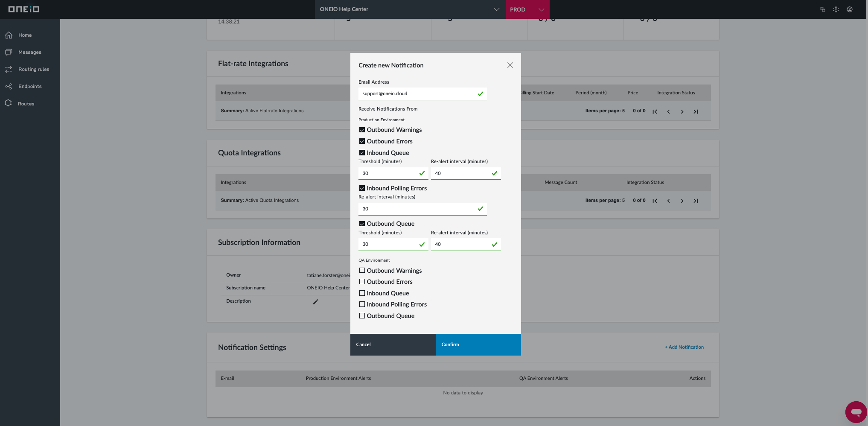Open the Home icon in sidebar

click(9, 35)
